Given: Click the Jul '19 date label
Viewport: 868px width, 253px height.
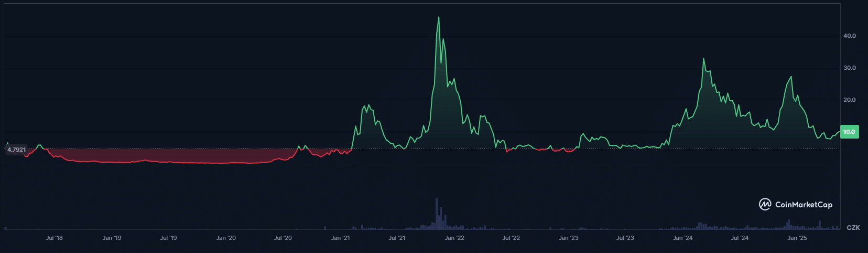Looking at the screenshot, I should (168, 238).
